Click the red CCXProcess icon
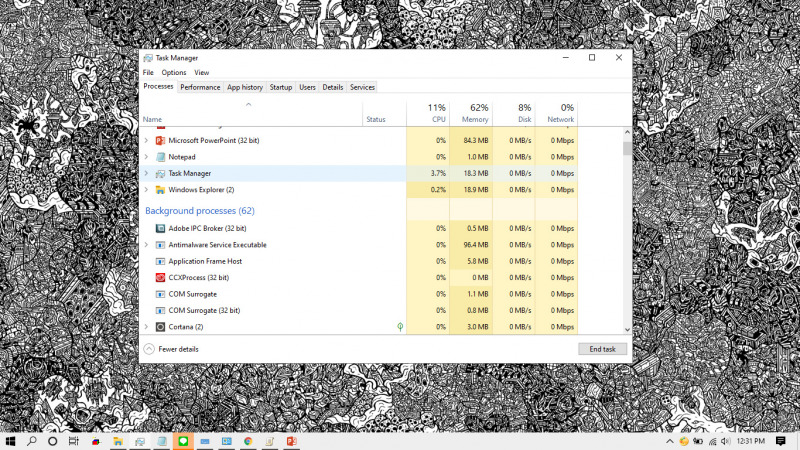Image resolution: width=800 pixels, height=450 pixels. 160,278
